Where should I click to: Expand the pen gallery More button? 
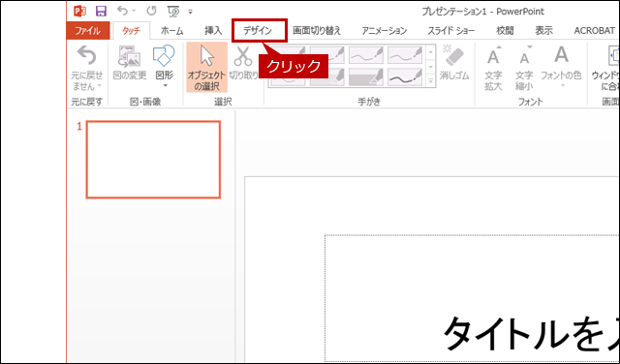click(x=430, y=81)
